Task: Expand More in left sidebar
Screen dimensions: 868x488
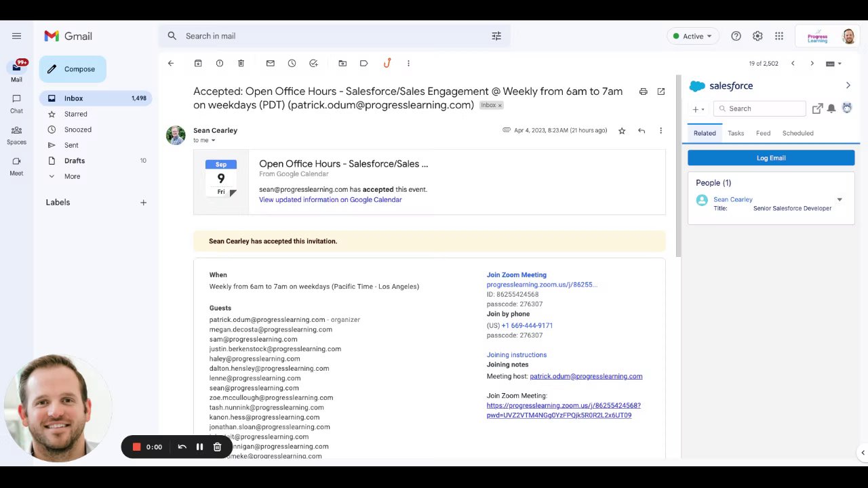Action: (72, 176)
